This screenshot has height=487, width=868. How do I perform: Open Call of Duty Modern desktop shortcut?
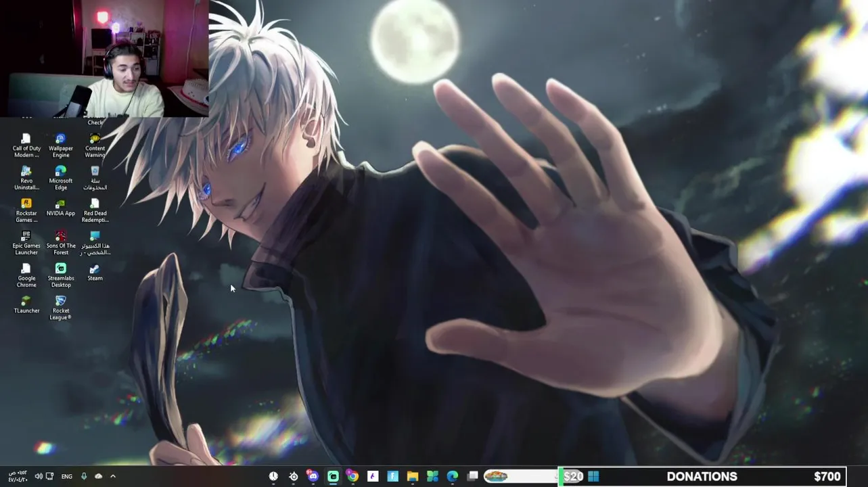tap(26, 145)
